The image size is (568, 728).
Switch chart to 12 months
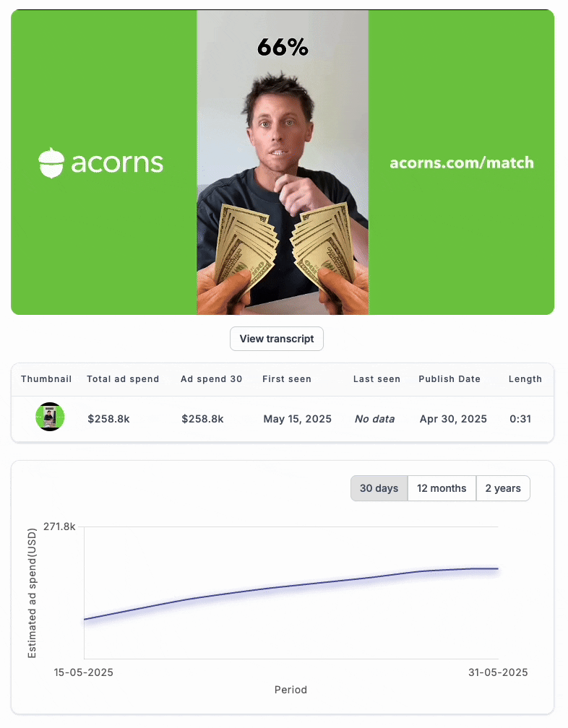(x=442, y=488)
